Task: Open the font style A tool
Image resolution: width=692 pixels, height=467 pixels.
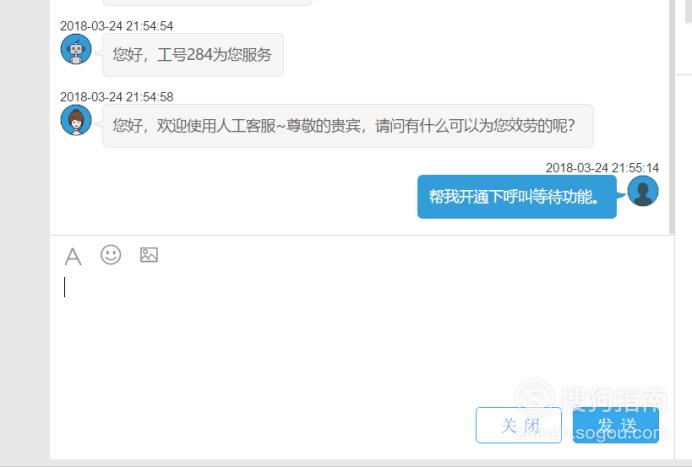Action: 73,256
